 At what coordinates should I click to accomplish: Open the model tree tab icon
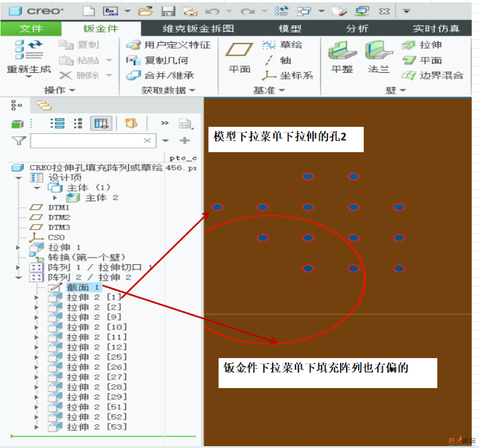[x=16, y=105]
